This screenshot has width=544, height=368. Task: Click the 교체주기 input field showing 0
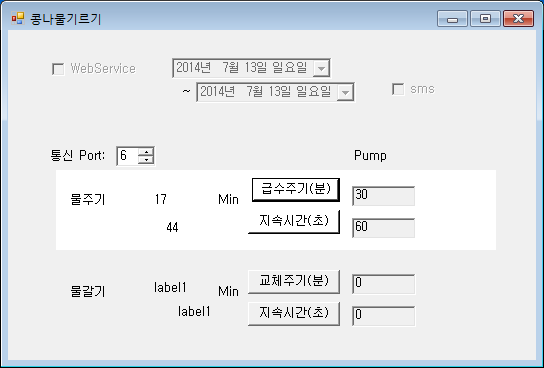tap(383, 284)
